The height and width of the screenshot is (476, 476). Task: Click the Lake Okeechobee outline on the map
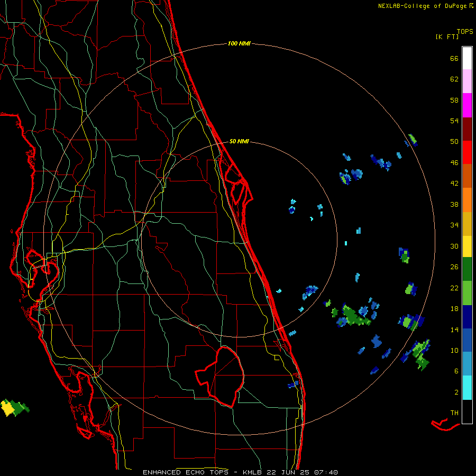click(x=220, y=377)
